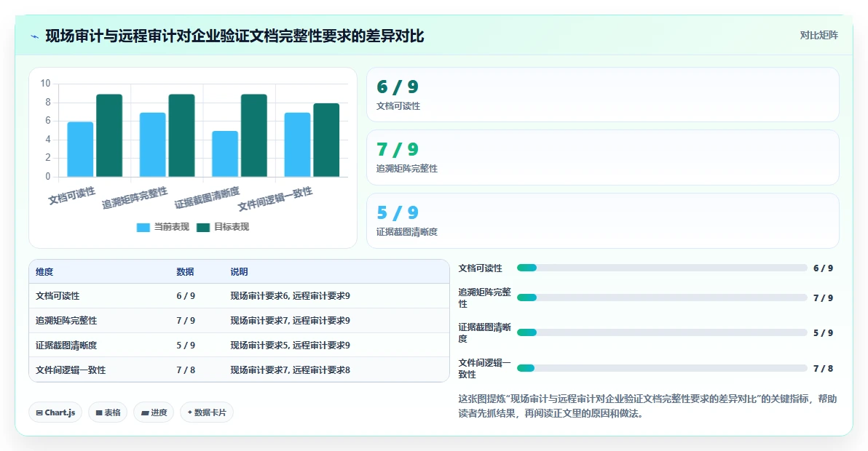Click the 追溯矩阵完整性 chart axis label
The width and height of the screenshot is (868, 451).
point(135,198)
